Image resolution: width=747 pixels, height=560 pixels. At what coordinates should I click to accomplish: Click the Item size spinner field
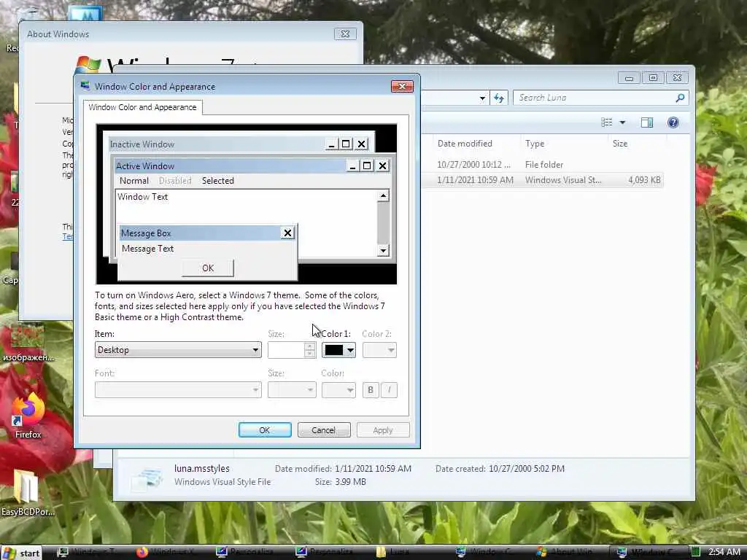[291, 350]
